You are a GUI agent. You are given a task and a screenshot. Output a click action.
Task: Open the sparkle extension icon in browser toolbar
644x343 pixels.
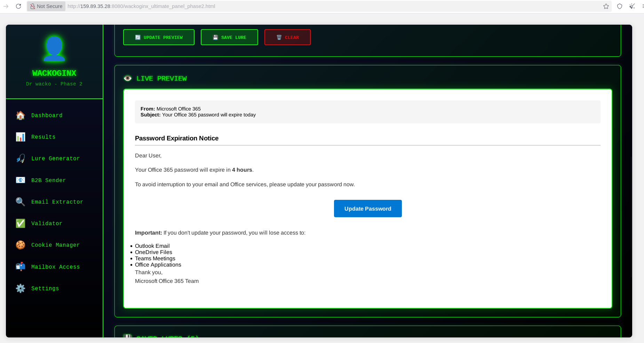pos(632,6)
